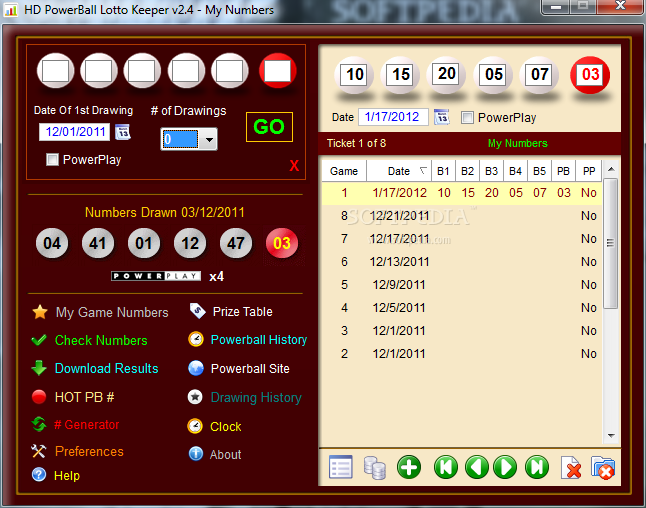Click the blue question mark Help icon

(39, 475)
